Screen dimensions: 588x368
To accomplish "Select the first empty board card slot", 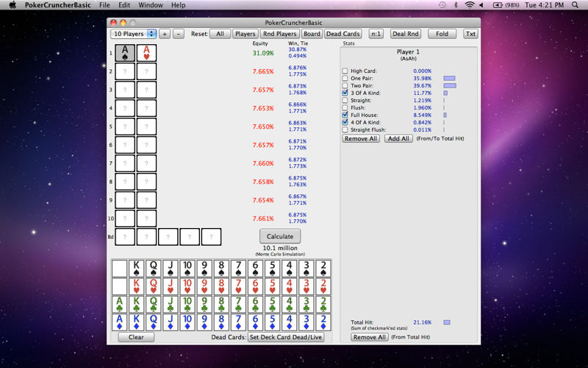I will 125,237.
